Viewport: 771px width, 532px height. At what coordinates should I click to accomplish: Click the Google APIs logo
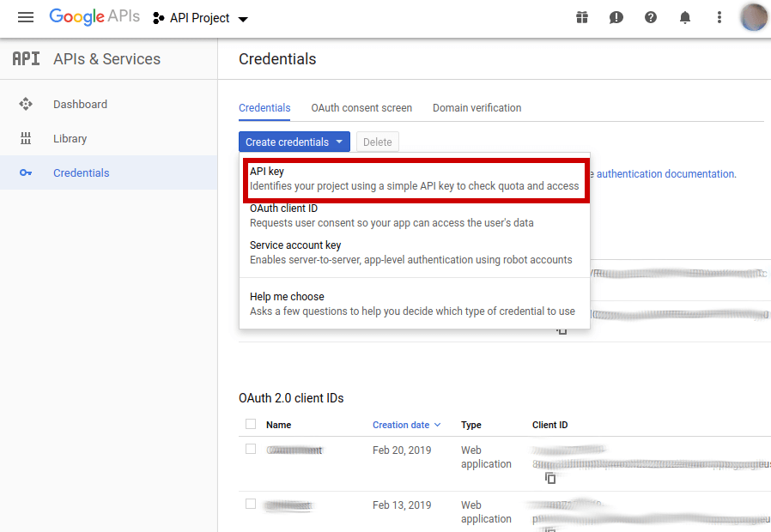click(94, 17)
